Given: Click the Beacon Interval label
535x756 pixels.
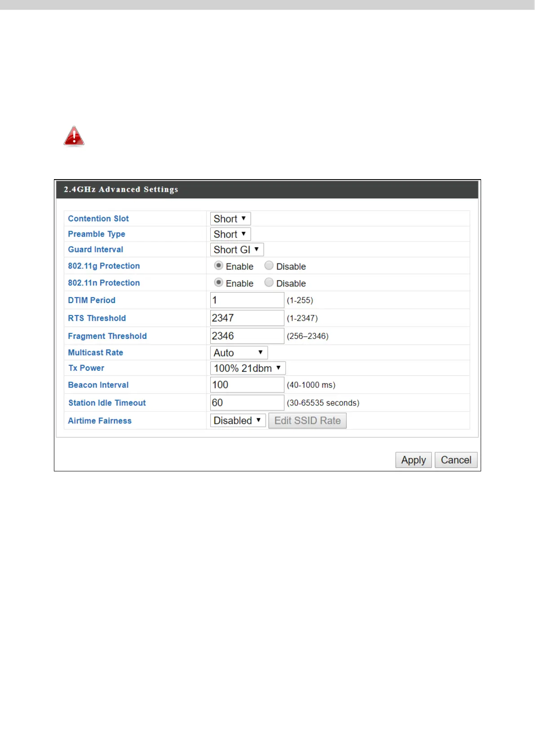Looking at the screenshot, I should click(98, 385).
